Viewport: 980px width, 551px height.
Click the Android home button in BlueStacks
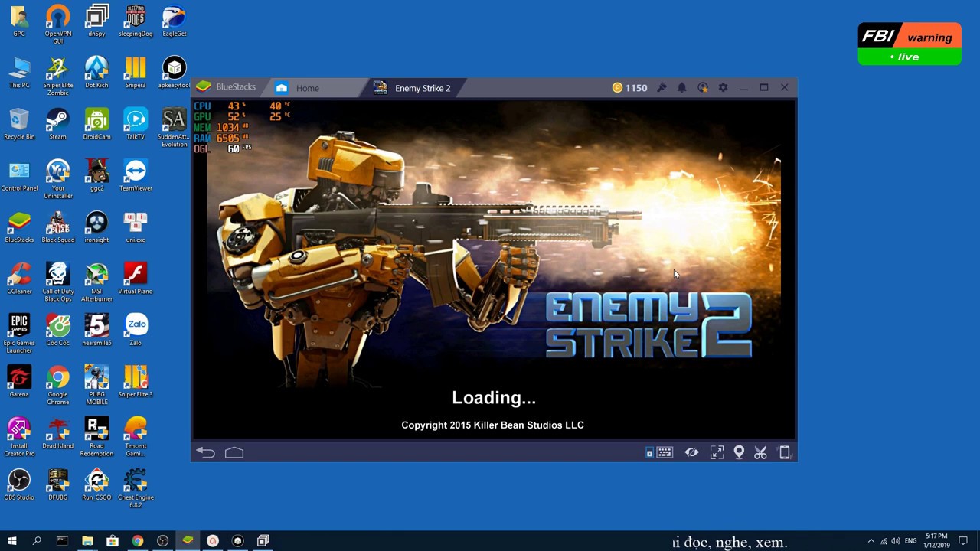tap(234, 452)
